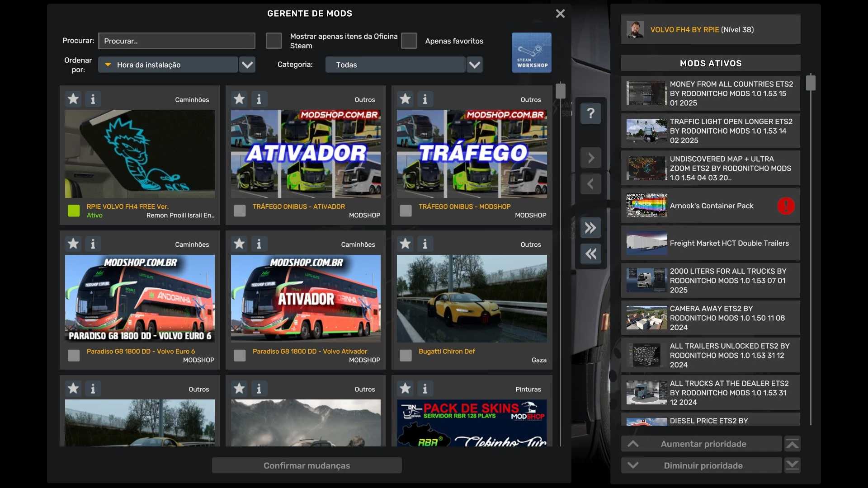
Task: Toggle show only Steam Workshop items
Action: [x=274, y=41]
